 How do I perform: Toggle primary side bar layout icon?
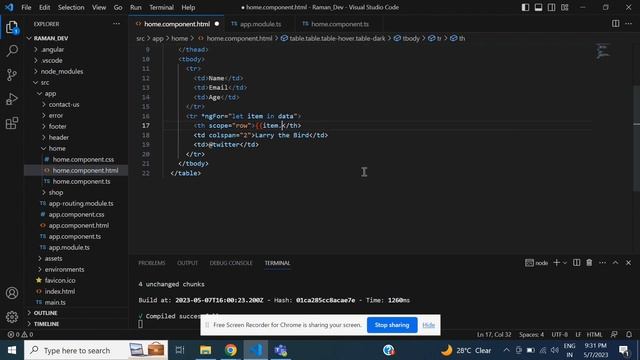(525, 7)
